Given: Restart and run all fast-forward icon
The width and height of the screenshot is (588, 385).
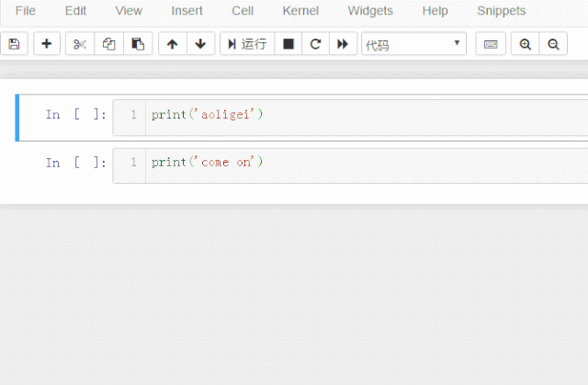Looking at the screenshot, I should (343, 44).
